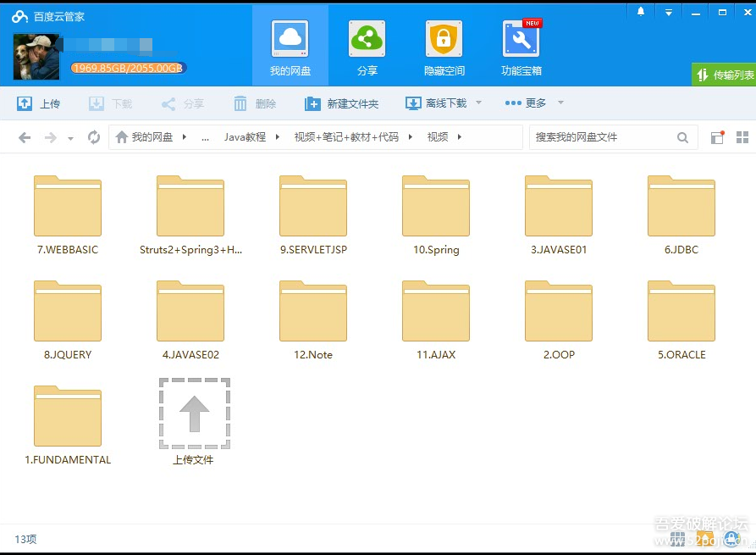Select the 11.AJAX folder

436,320
